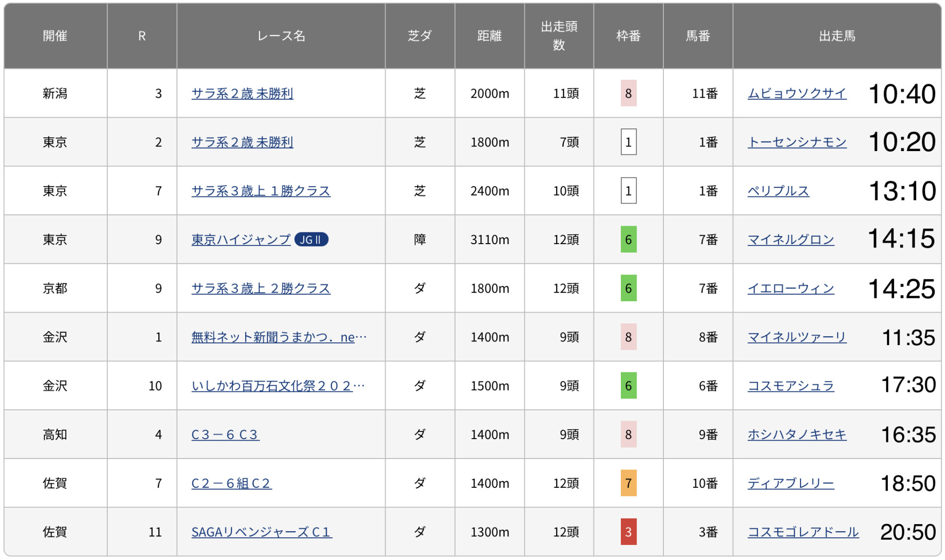Click the red frame 3 badge for コスモゴレアドール
The height and width of the screenshot is (560, 945).
(628, 532)
